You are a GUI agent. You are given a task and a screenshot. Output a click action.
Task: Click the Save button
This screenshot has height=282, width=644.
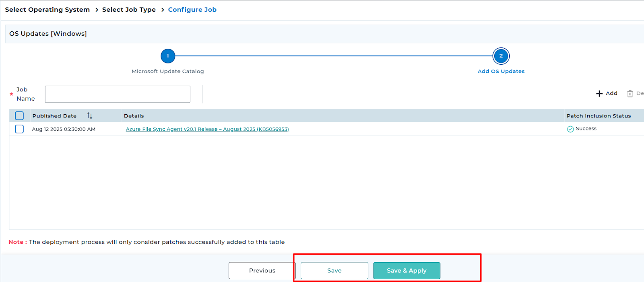334,271
